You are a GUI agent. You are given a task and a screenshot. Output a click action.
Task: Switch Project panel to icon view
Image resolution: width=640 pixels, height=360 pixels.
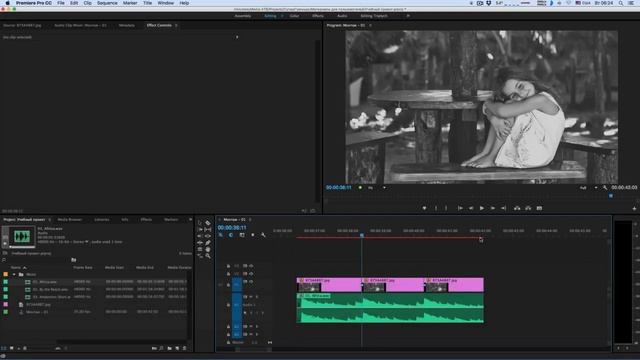coord(11,348)
